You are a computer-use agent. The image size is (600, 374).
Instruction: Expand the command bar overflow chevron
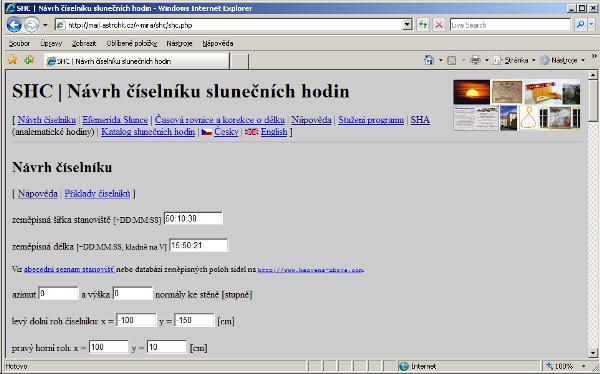click(594, 57)
